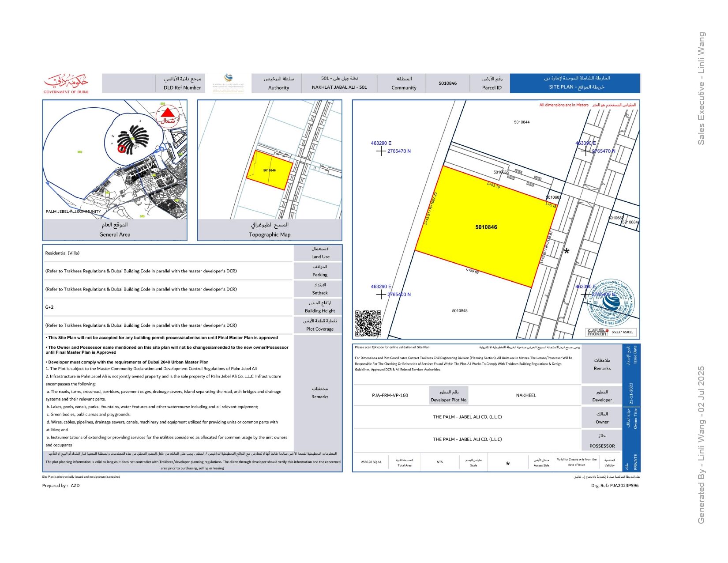
Task: Click the asterisk in the Access Side cell
Action: [508, 464]
